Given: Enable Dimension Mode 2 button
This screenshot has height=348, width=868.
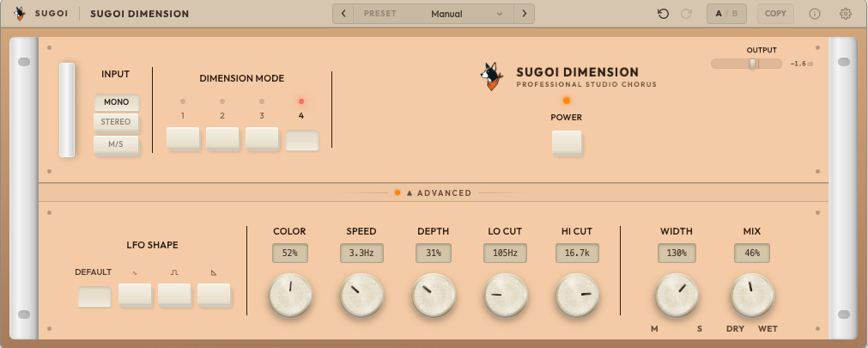Looking at the screenshot, I should coord(222,138).
